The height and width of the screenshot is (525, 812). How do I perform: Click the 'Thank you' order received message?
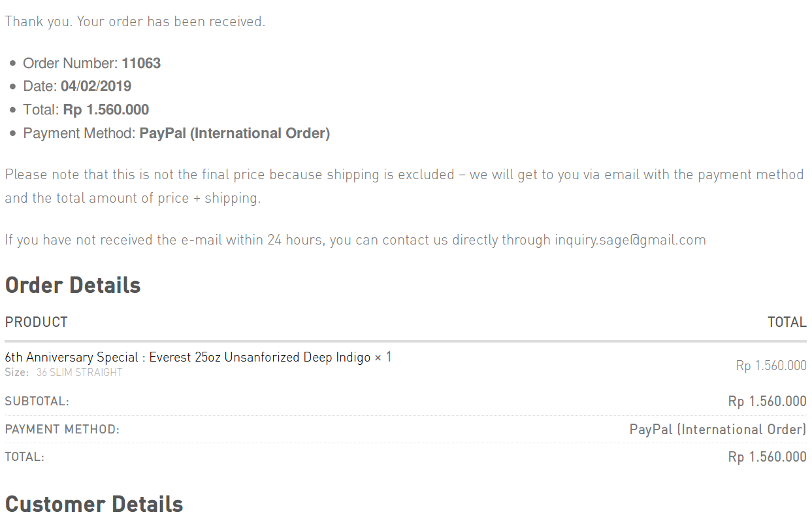coord(135,22)
